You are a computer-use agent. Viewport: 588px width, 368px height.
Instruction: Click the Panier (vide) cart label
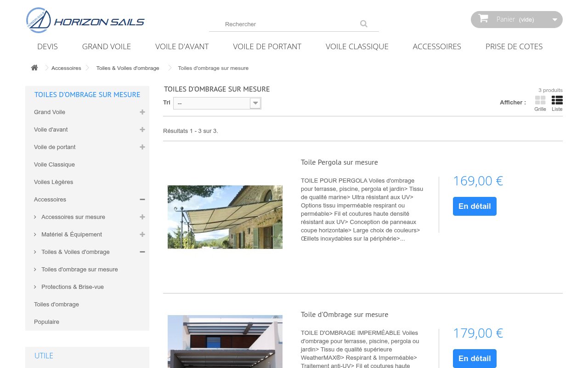[x=515, y=19]
